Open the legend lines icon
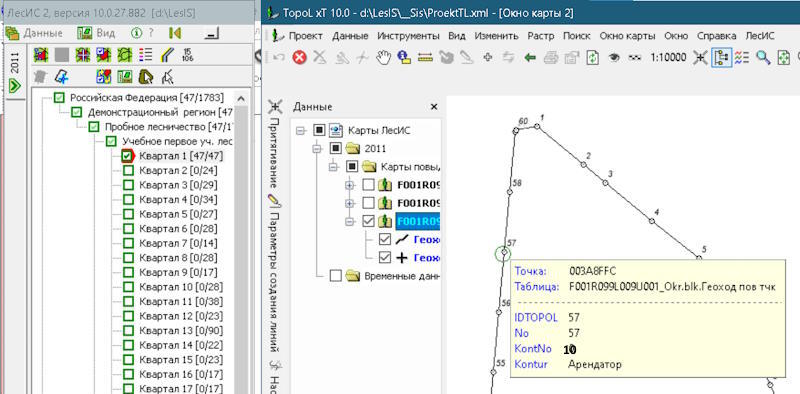The width and height of the screenshot is (800, 394). pos(741,57)
